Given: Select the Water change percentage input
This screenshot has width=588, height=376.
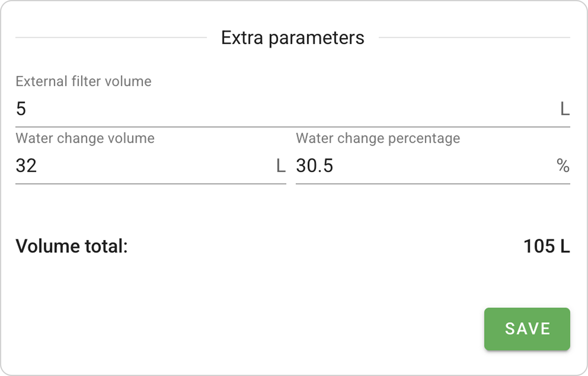Looking at the screenshot, I should [x=423, y=166].
